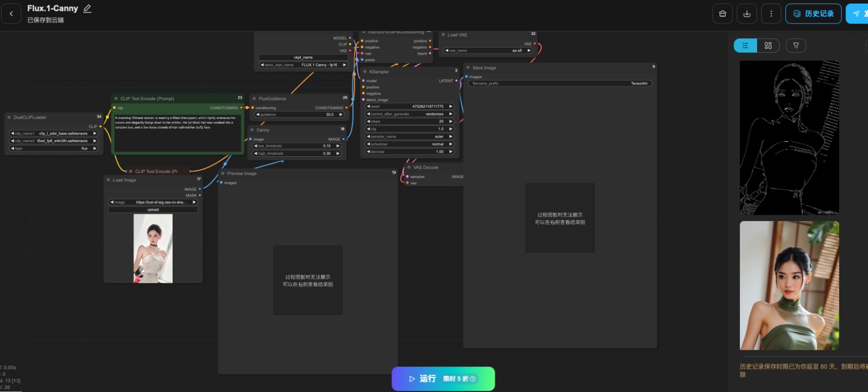Collapse the Preview Image node via its dot

pyautogui.click(x=222, y=173)
